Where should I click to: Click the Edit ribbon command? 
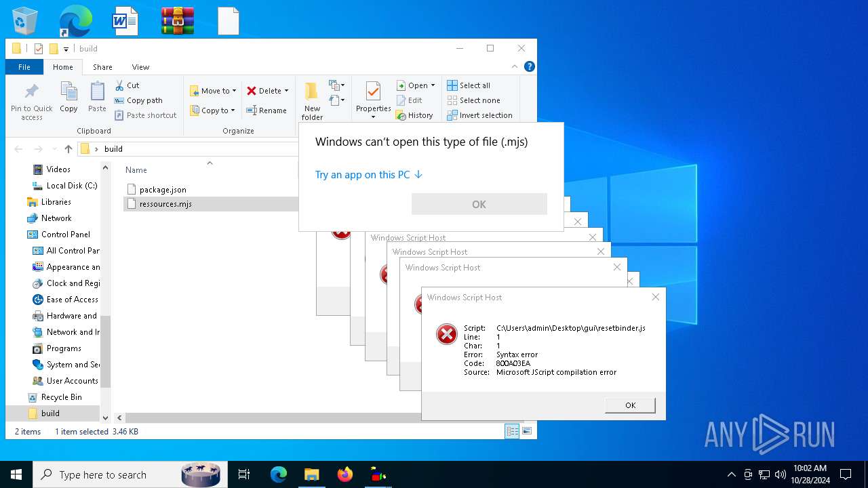point(409,100)
